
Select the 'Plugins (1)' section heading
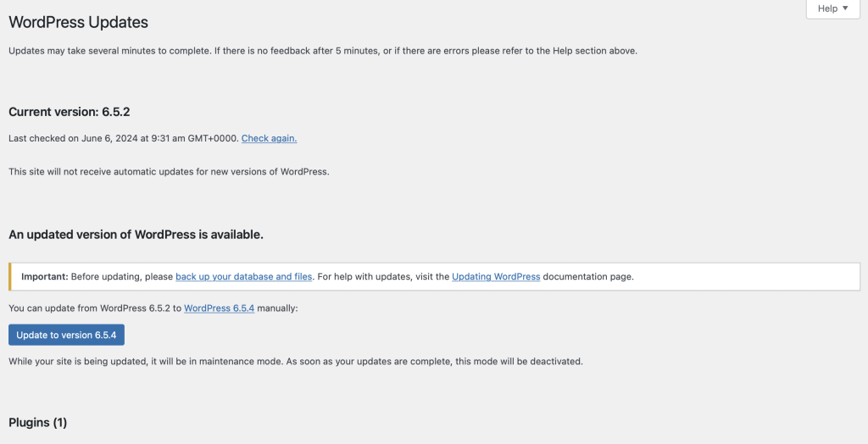37,422
